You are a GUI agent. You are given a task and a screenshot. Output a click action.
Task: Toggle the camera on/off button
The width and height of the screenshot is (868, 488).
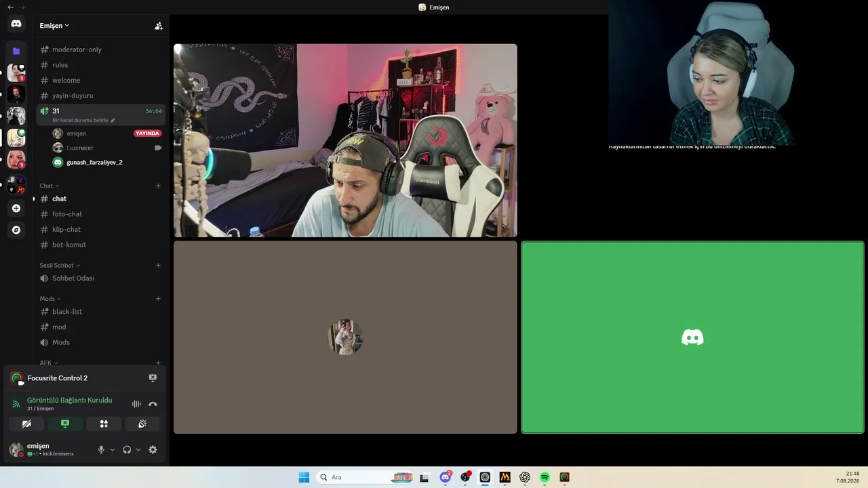pyautogui.click(x=26, y=424)
